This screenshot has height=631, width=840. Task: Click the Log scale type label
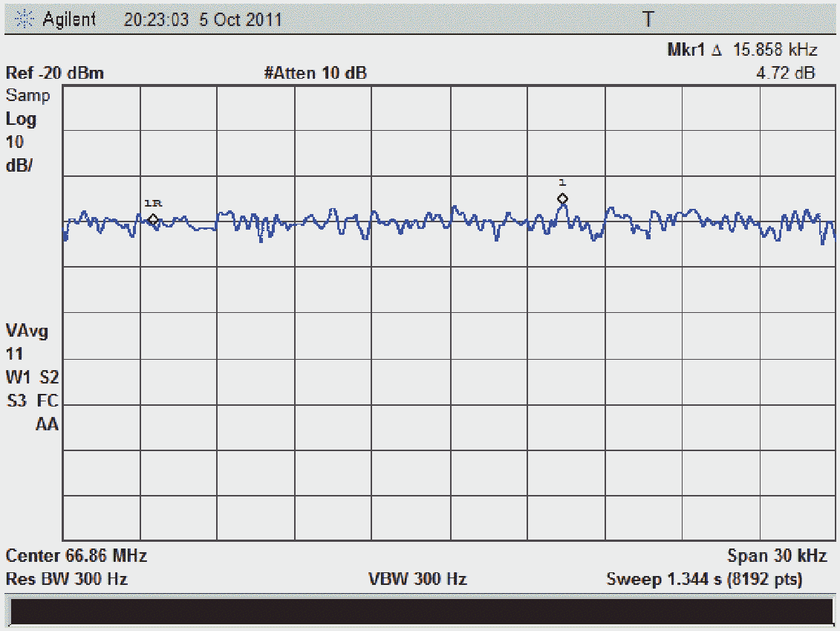21,119
